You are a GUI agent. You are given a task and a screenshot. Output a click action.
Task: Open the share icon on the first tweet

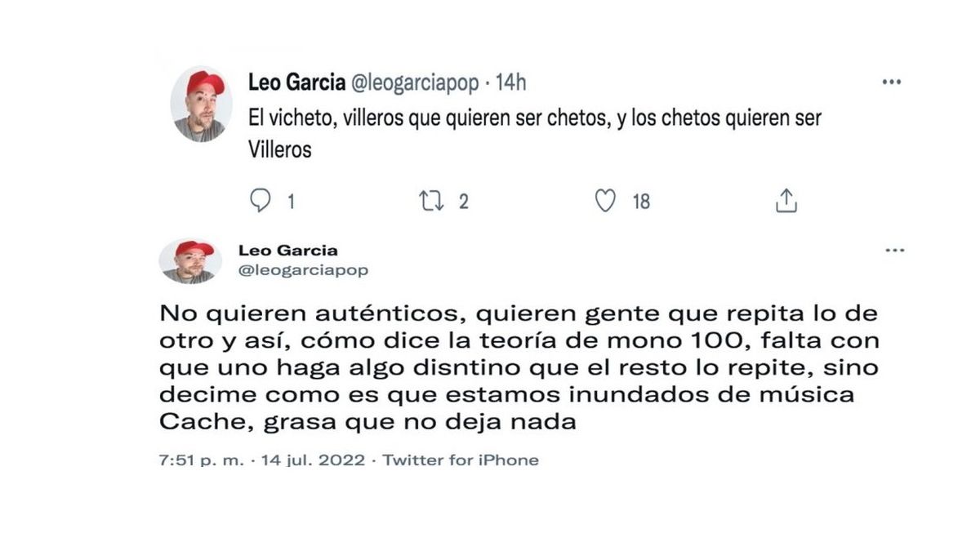(786, 201)
